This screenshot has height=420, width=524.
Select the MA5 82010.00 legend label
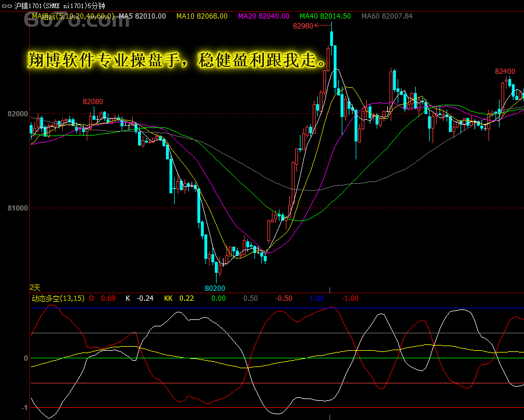coord(142,16)
